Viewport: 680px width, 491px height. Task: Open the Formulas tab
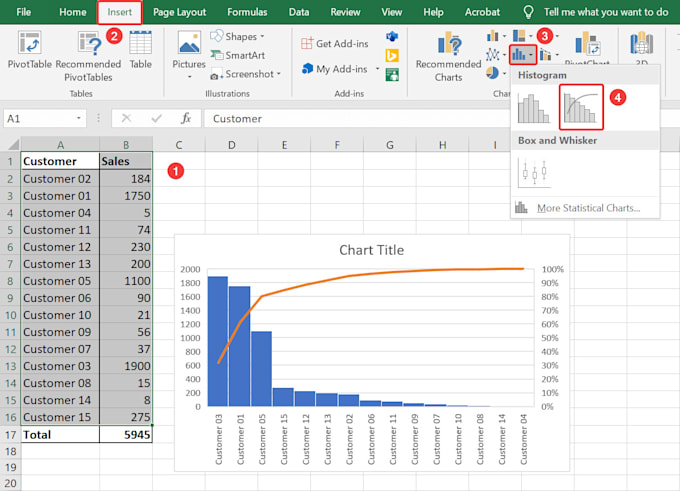(247, 12)
